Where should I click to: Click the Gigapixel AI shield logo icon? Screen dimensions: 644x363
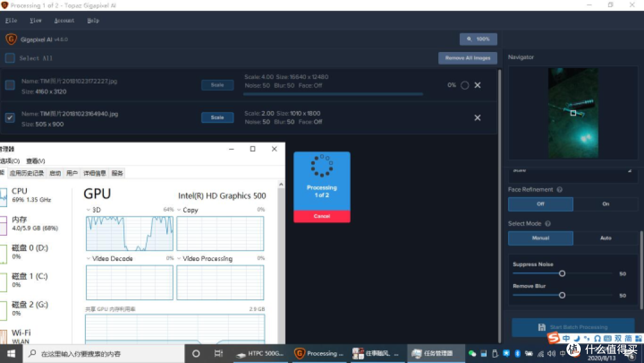pos(11,39)
